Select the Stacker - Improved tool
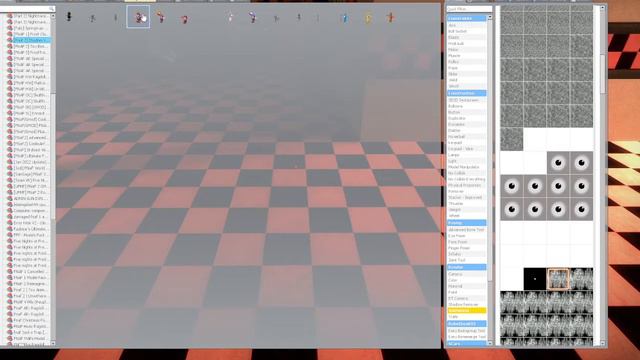Image resolution: width=640 pixels, height=360 pixels. point(467,198)
